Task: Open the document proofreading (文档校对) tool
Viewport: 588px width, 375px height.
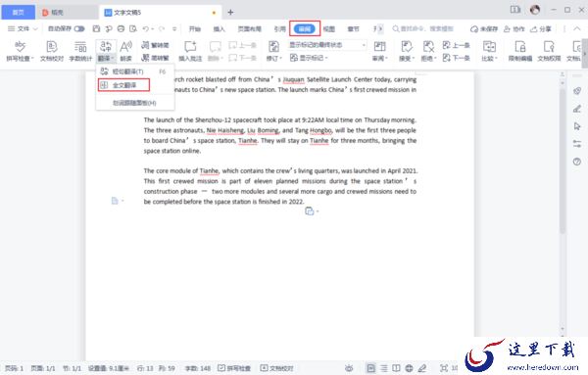Action: [x=52, y=51]
